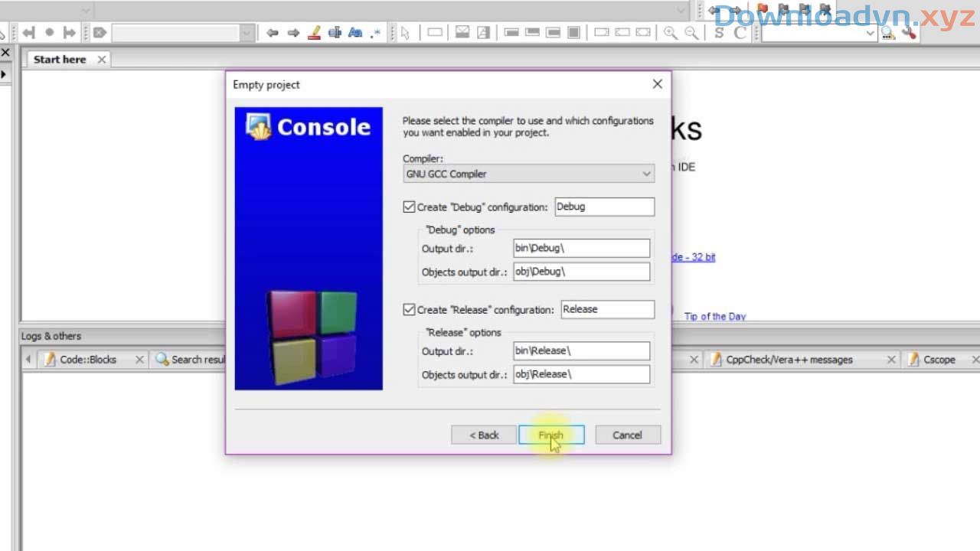Click the round dot icon in toolbar
980x551 pixels.
pos(50,33)
